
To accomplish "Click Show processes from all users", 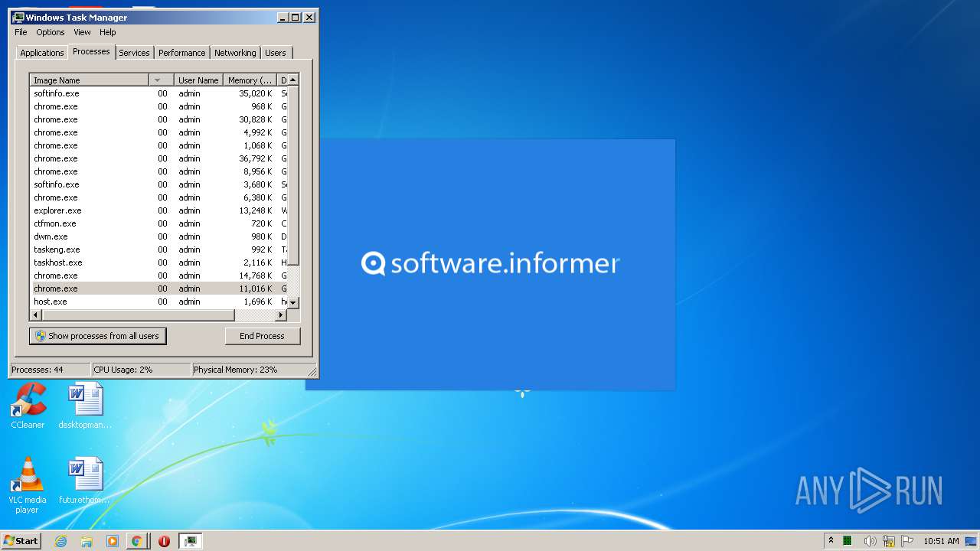I will tap(97, 336).
